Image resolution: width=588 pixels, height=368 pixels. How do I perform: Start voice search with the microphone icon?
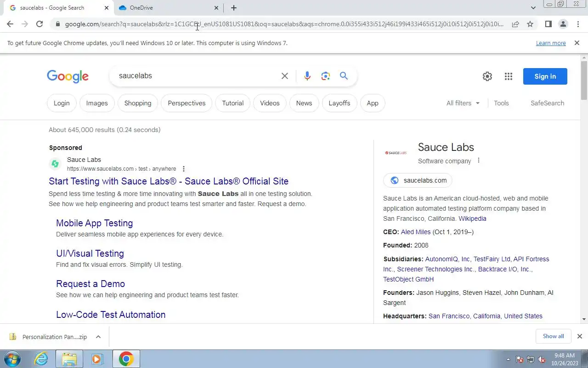pos(307,76)
